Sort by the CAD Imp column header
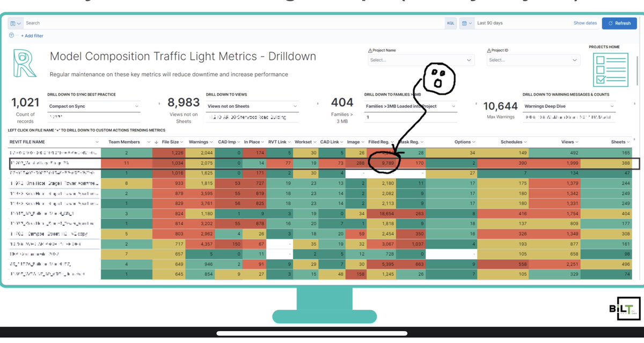Image resolution: width=644 pixels, height=343 pixels. [x=228, y=142]
